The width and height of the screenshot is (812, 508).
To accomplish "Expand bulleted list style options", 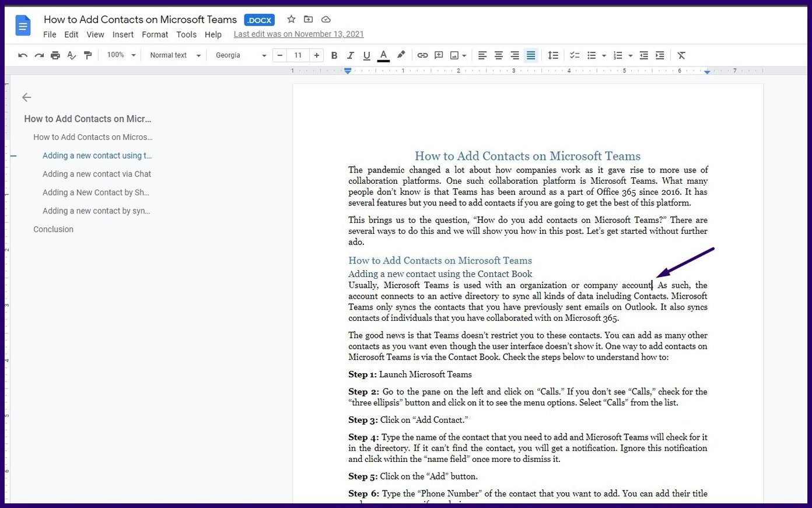I will click(604, 56).
